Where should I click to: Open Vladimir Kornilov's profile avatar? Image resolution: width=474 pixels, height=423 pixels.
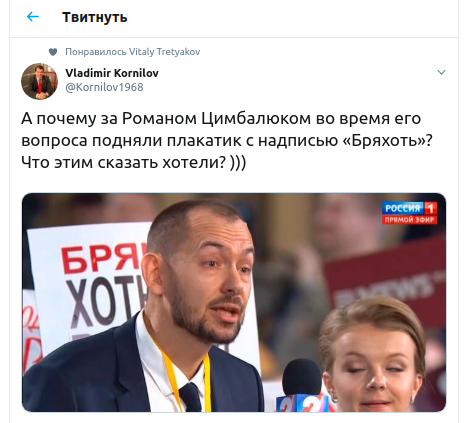[39, 81]
